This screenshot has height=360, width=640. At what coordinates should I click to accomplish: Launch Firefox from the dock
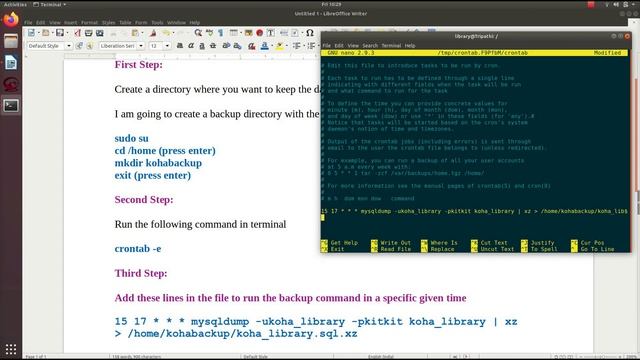click(x=11, y=20)
